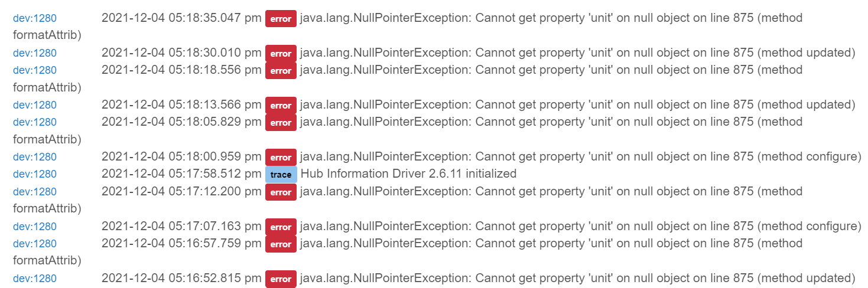Select dev:1280 link next to 05:18:05.829
Image resolution: width=868 pixels, height=288 pixels.
tap(35, 122)
